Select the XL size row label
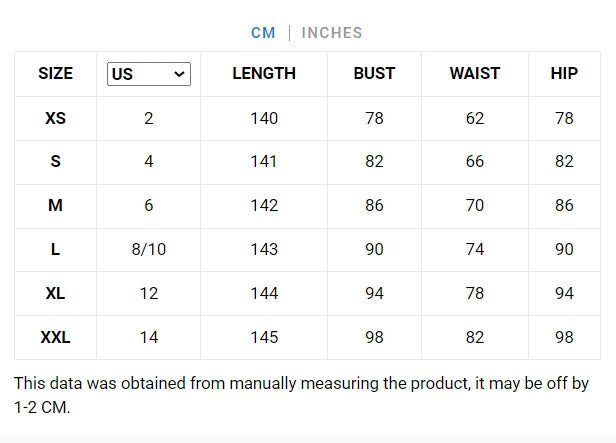The width and height of the screenshot is (616, 443). 56,294
